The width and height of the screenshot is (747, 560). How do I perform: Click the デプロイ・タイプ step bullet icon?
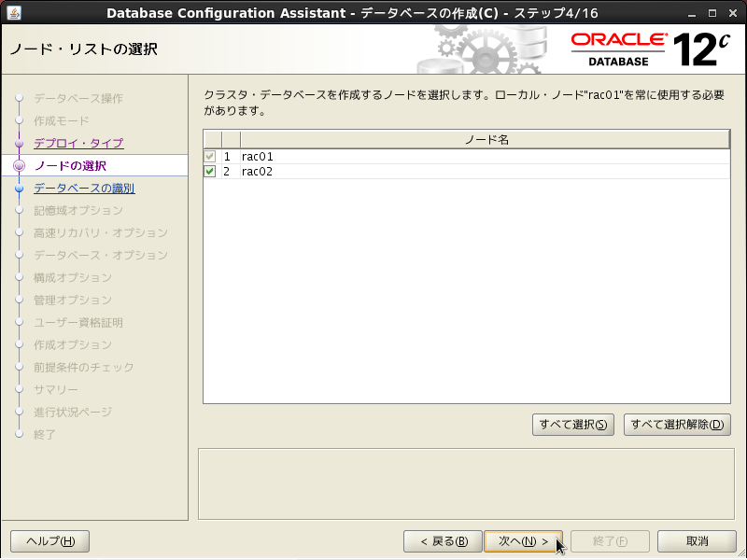pyautogui.click(x=19, y=144)
